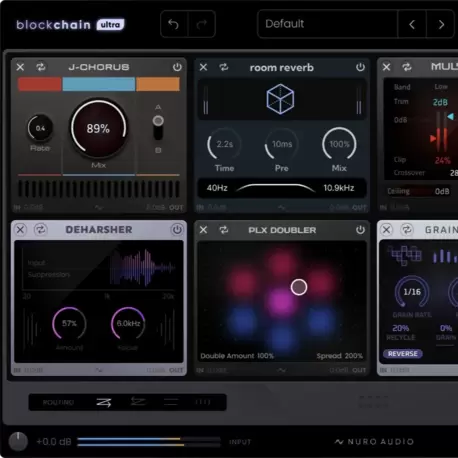The height and width of the screenshot is (458, 458).
Task: Select the first serial routing icon
Action: (x=104, y=402)
